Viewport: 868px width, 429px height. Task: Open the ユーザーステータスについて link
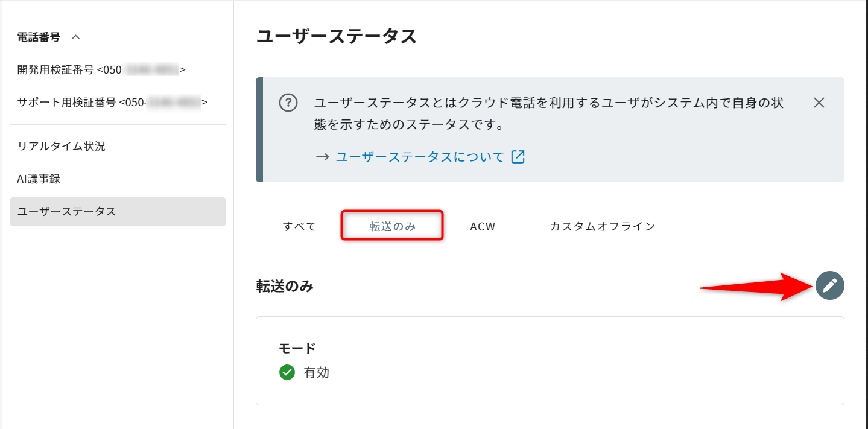(419, 157)
